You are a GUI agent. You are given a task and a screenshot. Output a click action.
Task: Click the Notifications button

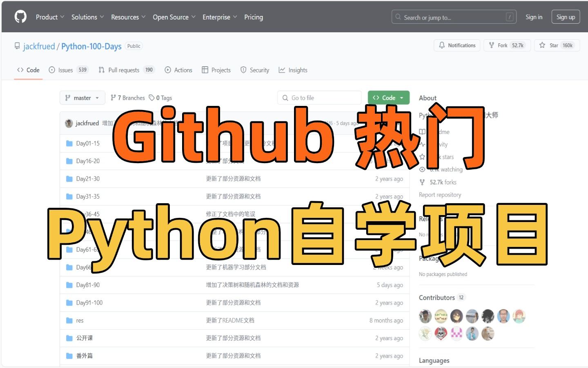tap(457, 45)
